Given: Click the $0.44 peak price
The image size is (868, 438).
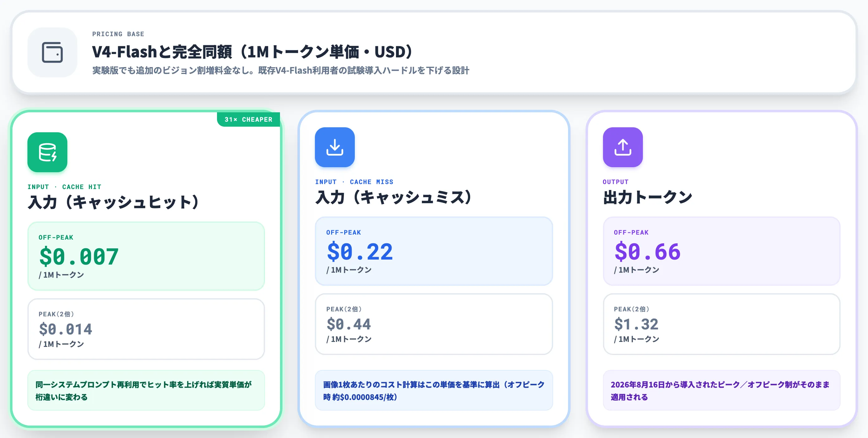Looking at the screenshot, I should click(x=349, y=324).
